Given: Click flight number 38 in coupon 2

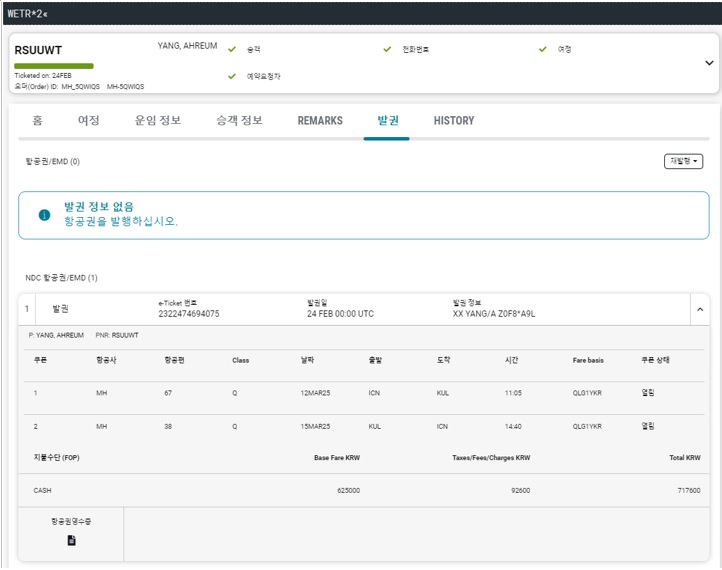Looking at the screenshot, I should (x=168, y=427).
